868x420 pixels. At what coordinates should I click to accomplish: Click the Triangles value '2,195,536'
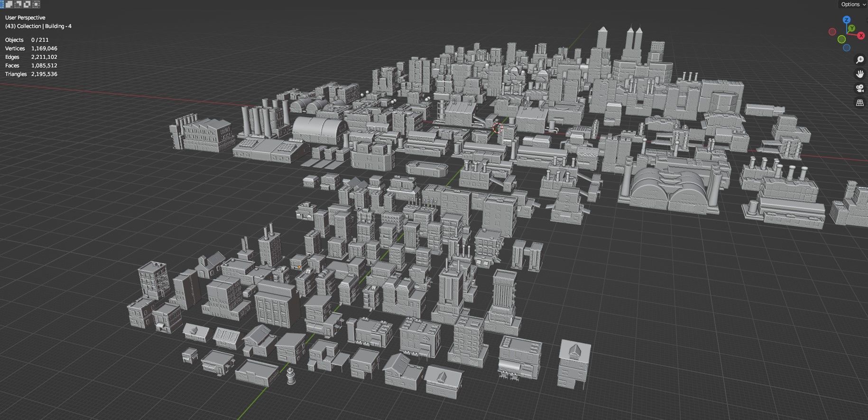[x=44, y=74]
